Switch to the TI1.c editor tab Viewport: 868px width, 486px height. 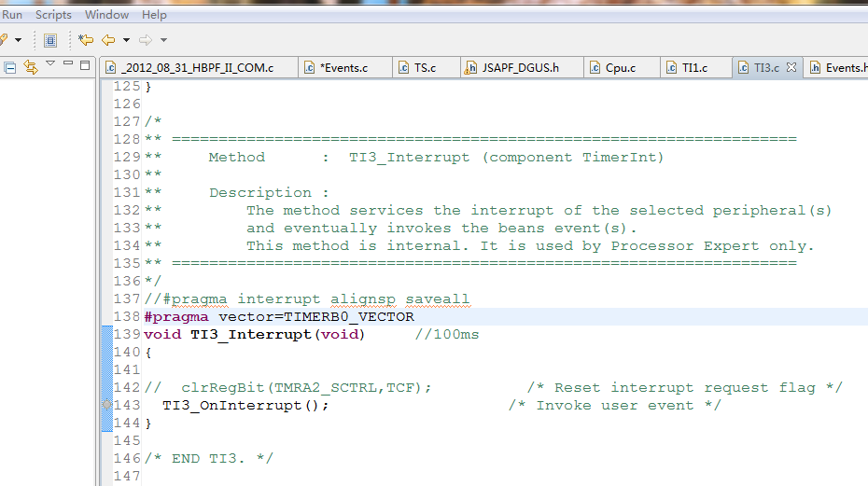(x=694, y=67)
